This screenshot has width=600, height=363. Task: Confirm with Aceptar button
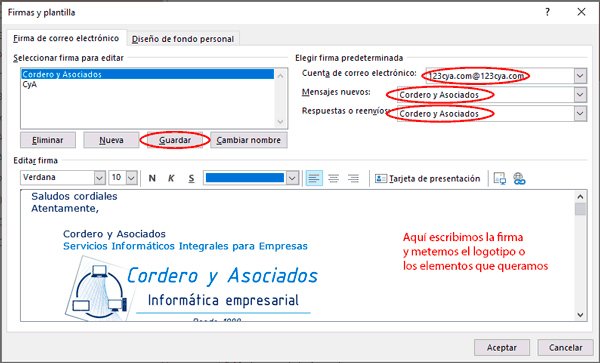[502, 347]
